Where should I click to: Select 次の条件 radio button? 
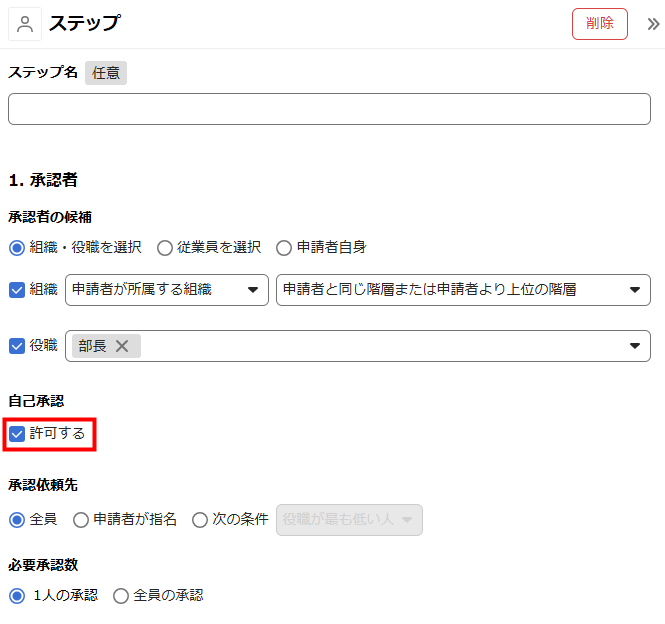pyautogui.click(x=200, y=520)
